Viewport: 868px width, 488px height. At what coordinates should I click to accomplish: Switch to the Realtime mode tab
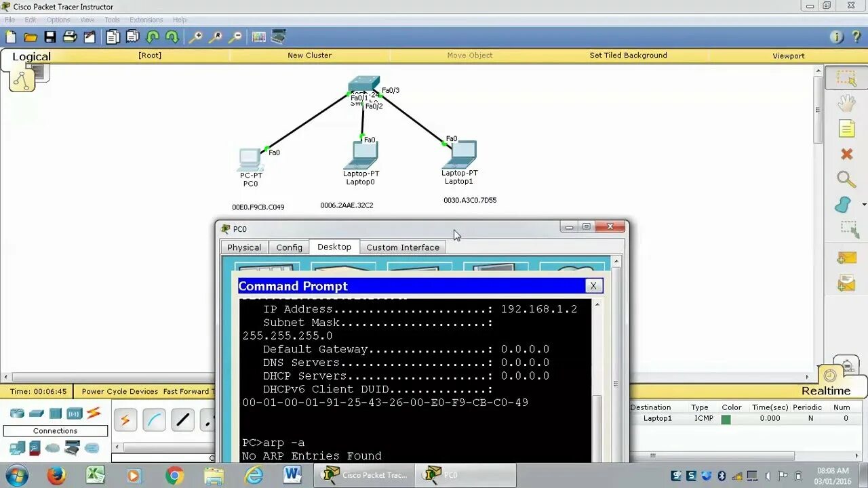pyautogui.click(x=826, y=390)
